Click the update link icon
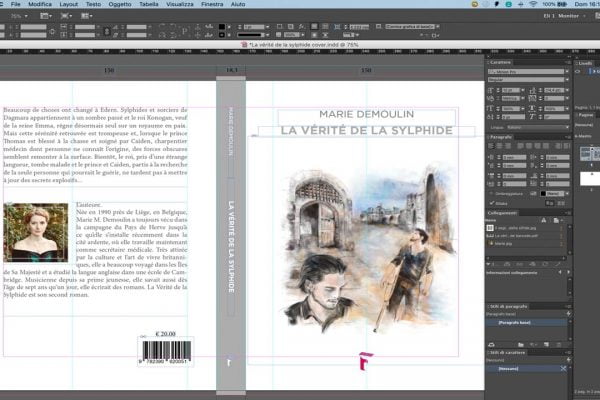 (x=545, y=264)
